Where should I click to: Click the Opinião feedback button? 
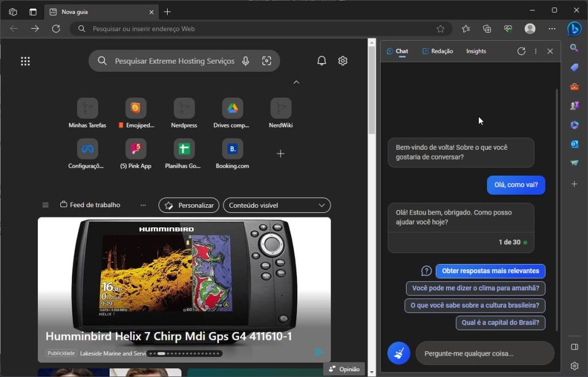[344, 369]
